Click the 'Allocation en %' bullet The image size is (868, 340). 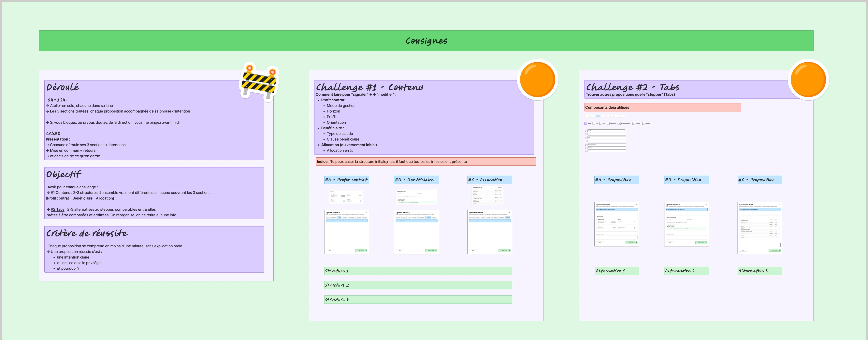pos(340,151)
